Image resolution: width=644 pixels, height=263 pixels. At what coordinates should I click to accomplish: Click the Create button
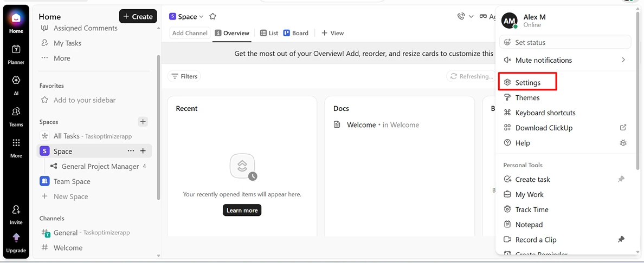138,16
